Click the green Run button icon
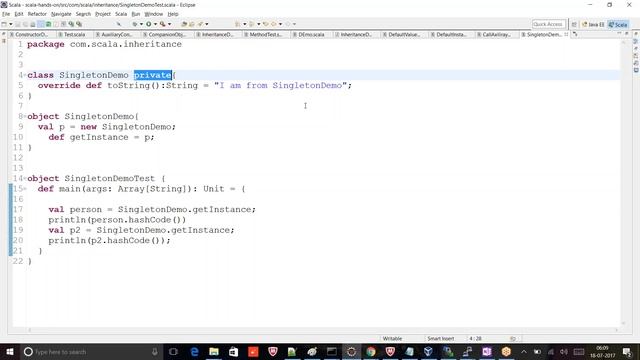The width and height of the screenshot is (640, 360). 149,24
